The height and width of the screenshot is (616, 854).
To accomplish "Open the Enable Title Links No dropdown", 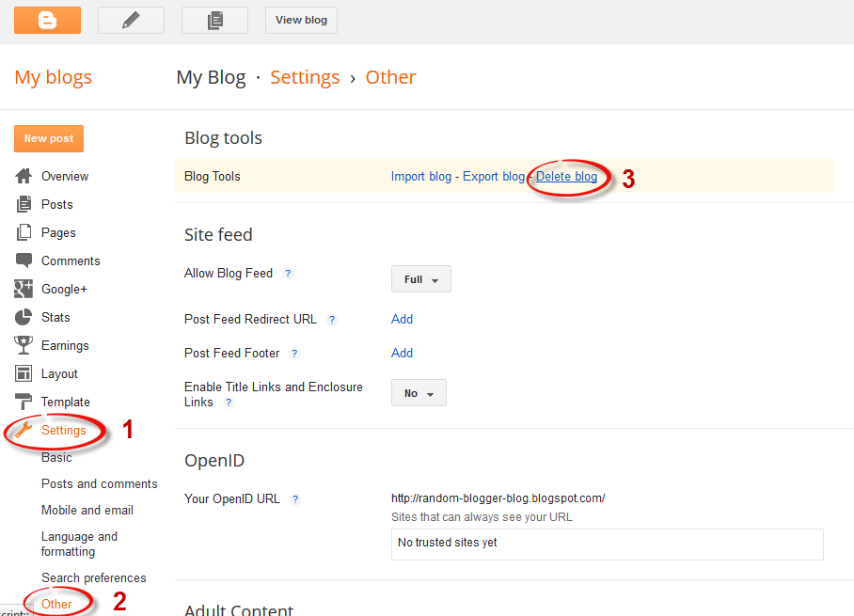I will tap(419, 393).
